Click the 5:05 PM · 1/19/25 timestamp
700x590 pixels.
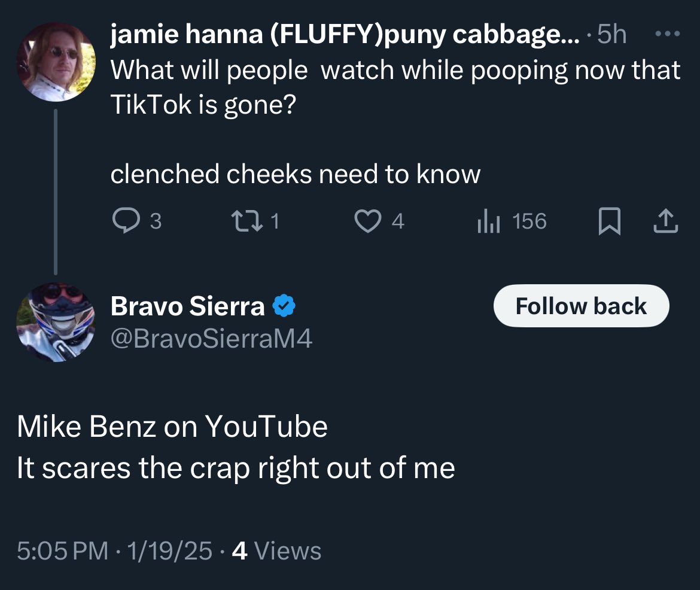114,551
